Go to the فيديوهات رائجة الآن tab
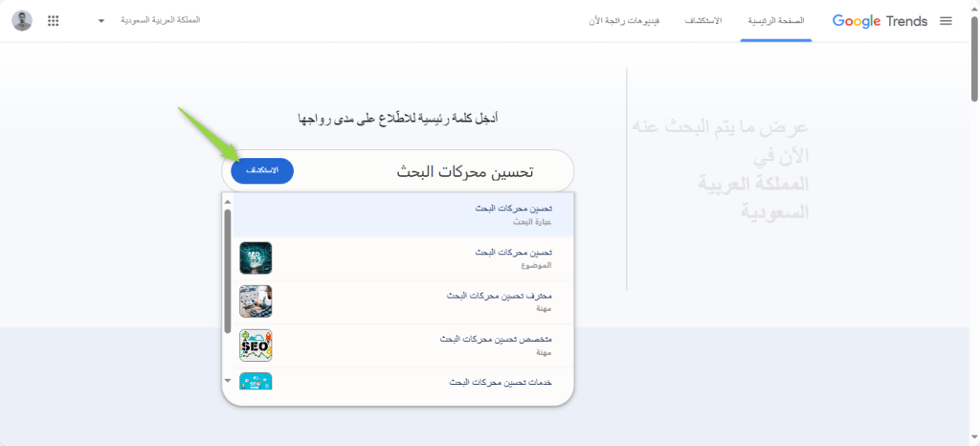This screenshot has width=980, height=446. pos(624,21)
